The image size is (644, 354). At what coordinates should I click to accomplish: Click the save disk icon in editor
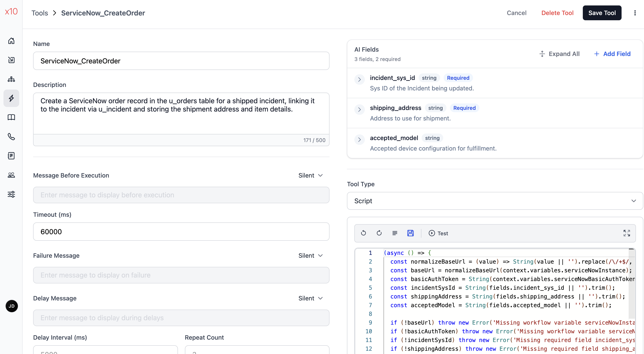coord(411,233)
